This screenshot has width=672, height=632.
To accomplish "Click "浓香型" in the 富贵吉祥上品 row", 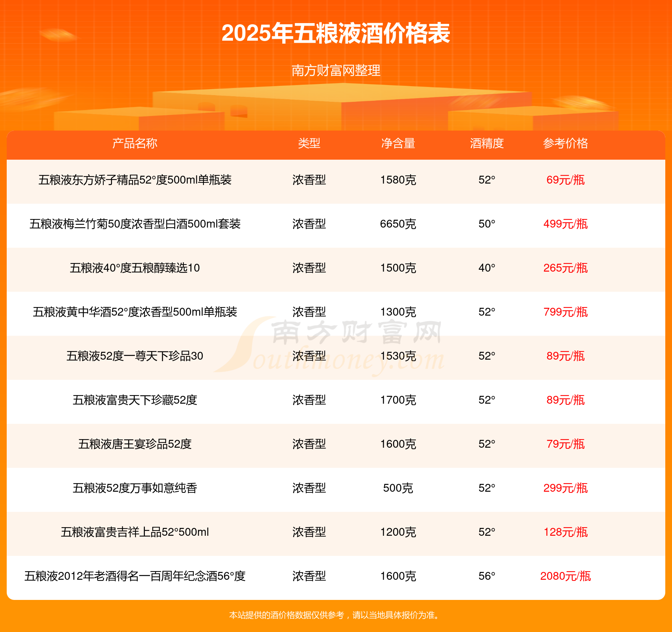I will [309, 532].
